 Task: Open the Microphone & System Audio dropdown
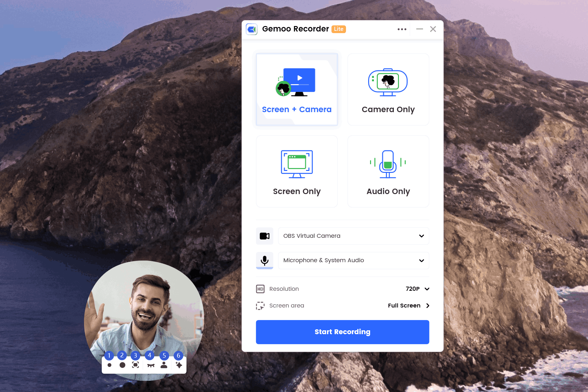(x=353, y=261)
